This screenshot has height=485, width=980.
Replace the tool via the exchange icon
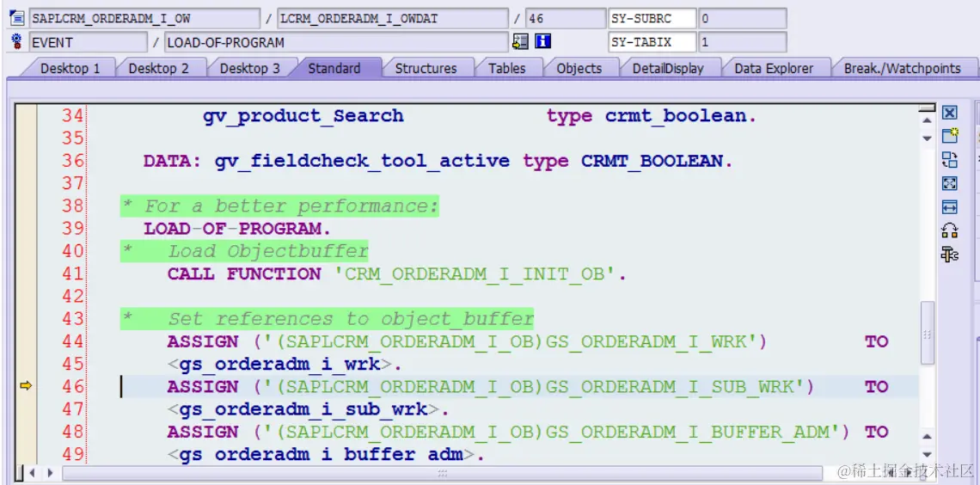click(949, 230)
